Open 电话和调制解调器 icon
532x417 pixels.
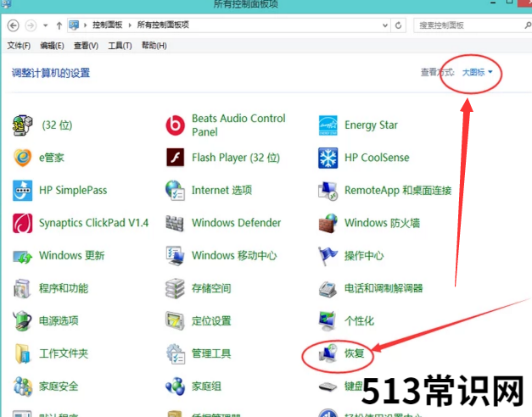pos(328,289)
